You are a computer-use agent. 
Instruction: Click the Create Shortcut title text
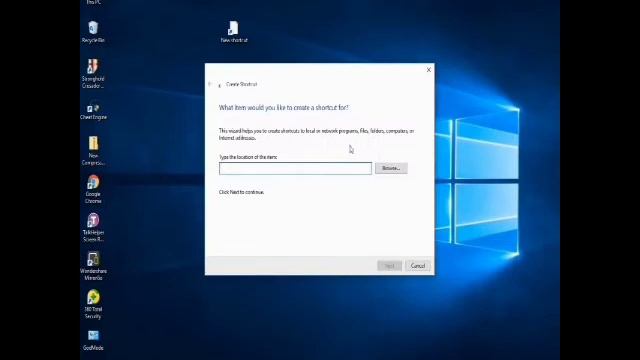point(241,84)
